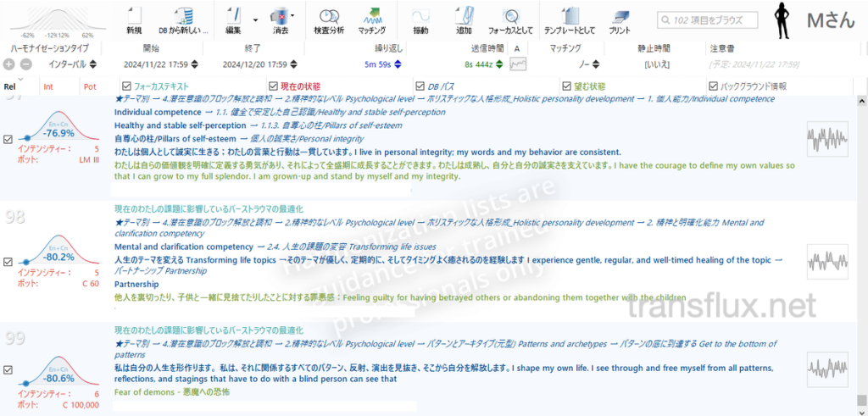The image size is (868, 416).
Task: Click the client silhouette icon
Action: 783,20
